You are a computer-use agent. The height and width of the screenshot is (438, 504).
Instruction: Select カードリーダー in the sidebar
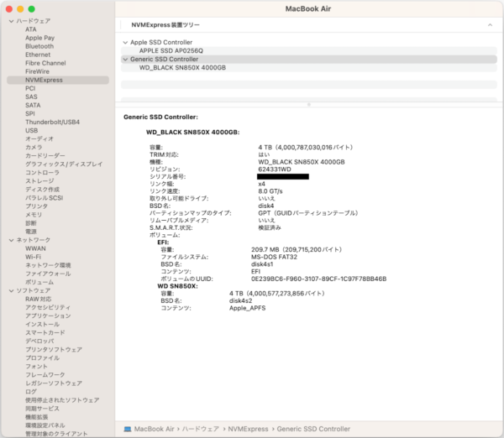pyautogui.click(x=45, y=156)
